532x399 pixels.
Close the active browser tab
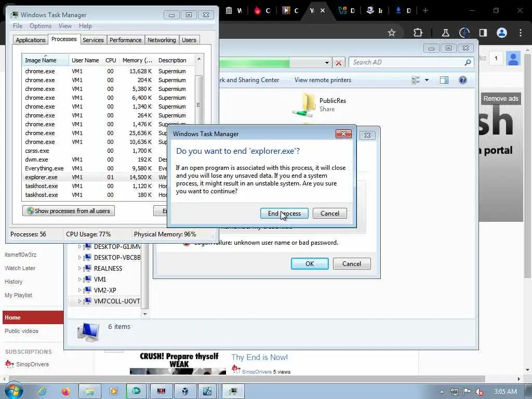pos(323,10)
